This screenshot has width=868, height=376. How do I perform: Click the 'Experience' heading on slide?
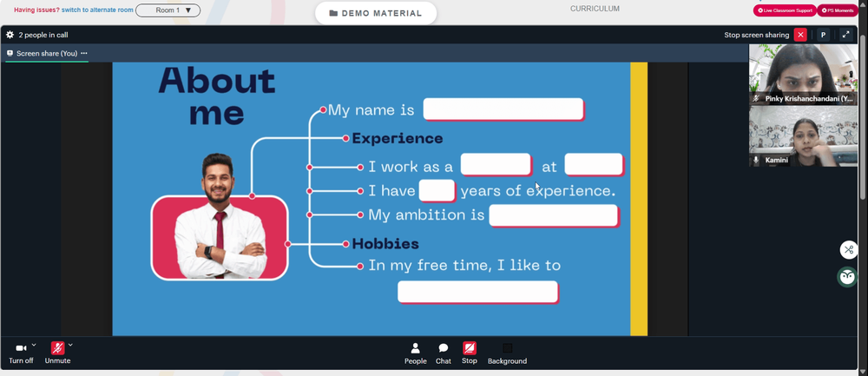click(x=398, y=138)
